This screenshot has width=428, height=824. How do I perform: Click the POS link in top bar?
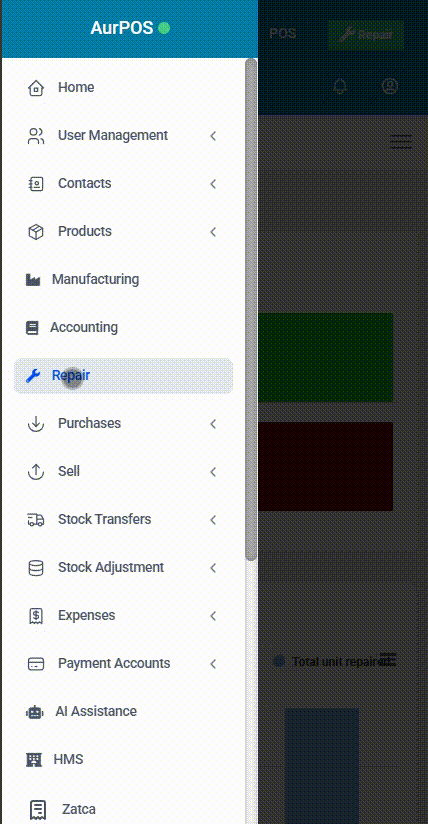pyautogui.click(x=283, y=34)
